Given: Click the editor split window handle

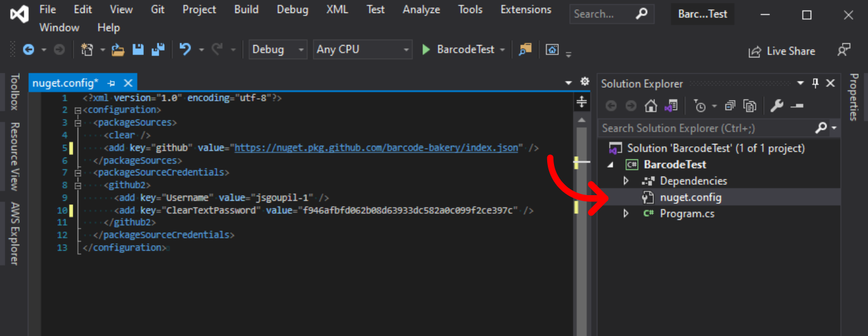Looking at the screenshot, I should pos(581,102).
